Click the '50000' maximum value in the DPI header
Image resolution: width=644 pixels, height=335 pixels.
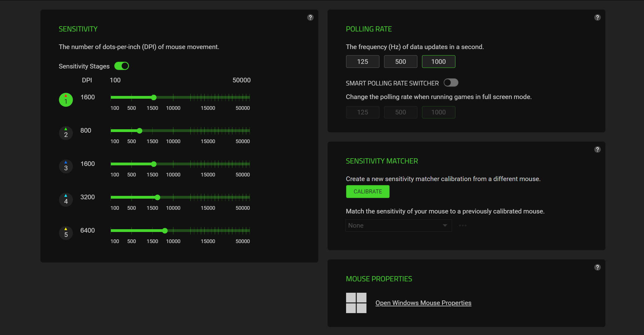click(x=241, y=80)
